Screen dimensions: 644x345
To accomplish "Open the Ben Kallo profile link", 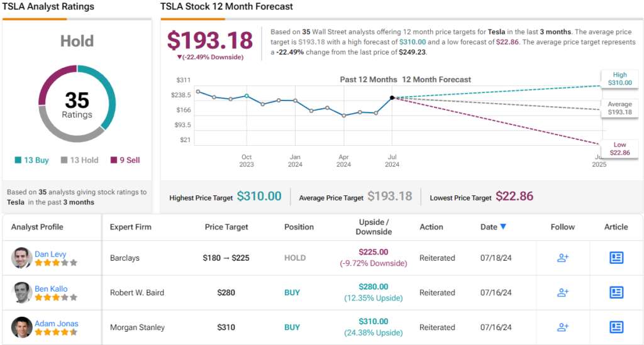I will pos(51,289).
